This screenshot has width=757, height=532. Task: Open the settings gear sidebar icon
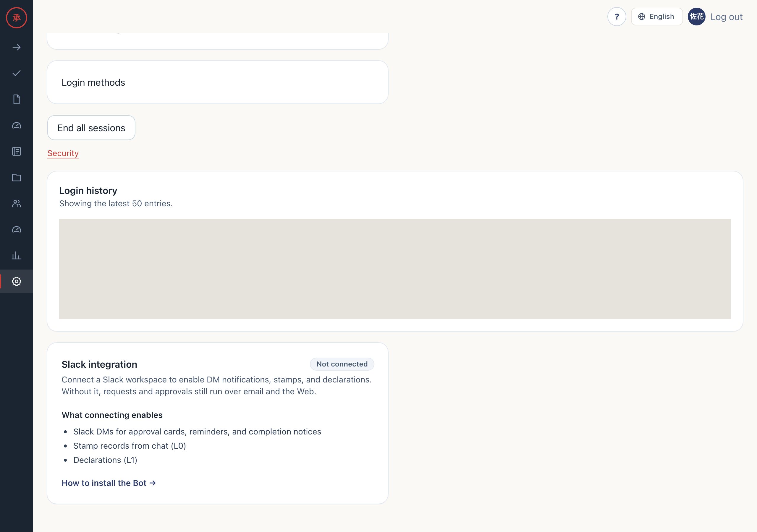[17, 281]
